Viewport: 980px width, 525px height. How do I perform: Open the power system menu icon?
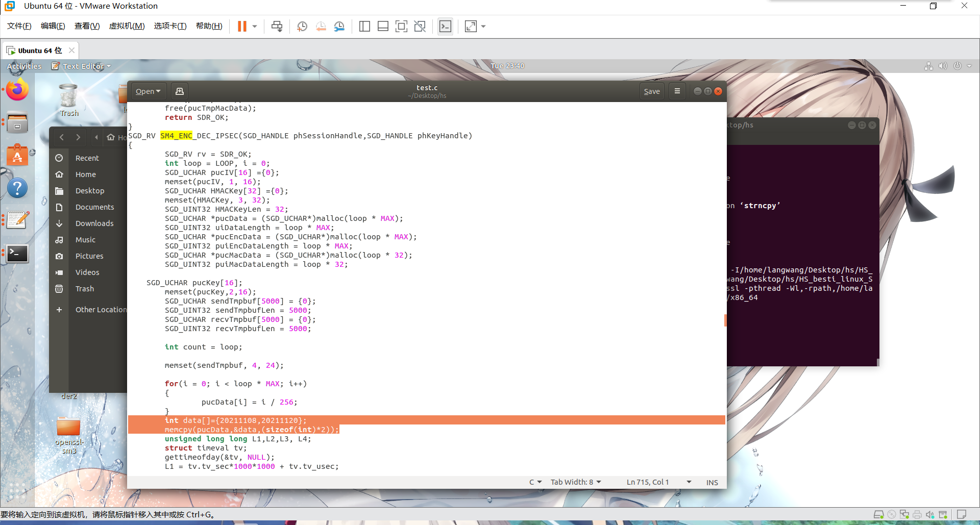click(958, 66)
